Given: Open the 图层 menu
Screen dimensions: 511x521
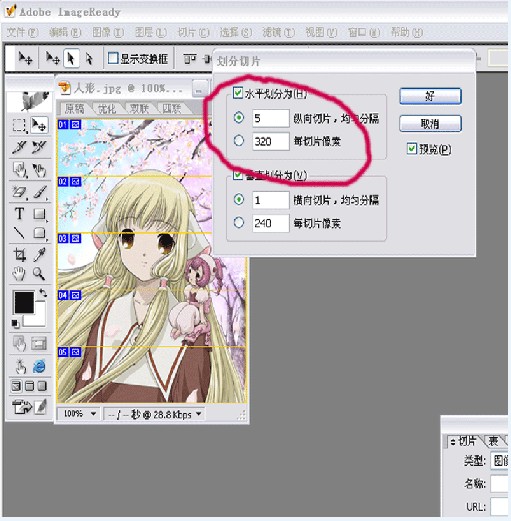Looking at the screenshot, I should pos(151,32).
